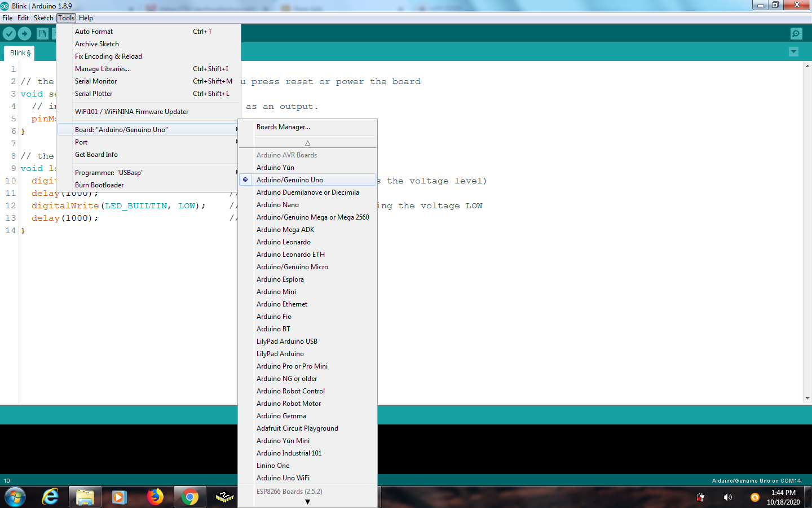Choose Arduino/Genuino Mega or Mega 2560
Screen dimensions: 812x508
(307, 217)
